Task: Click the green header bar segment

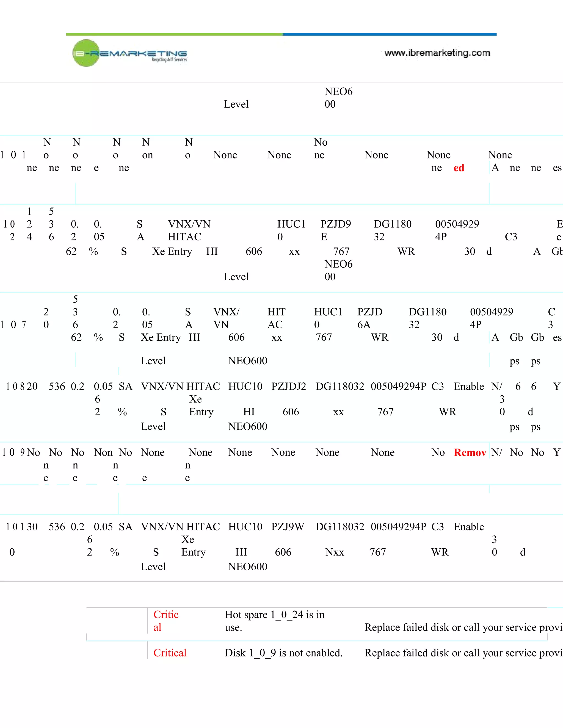Action: tap(174, 34)
